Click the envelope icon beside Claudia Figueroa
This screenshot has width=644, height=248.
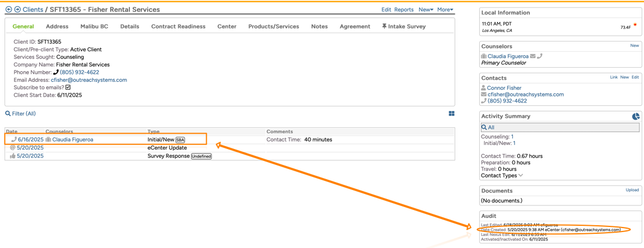(x=533, y=56)
